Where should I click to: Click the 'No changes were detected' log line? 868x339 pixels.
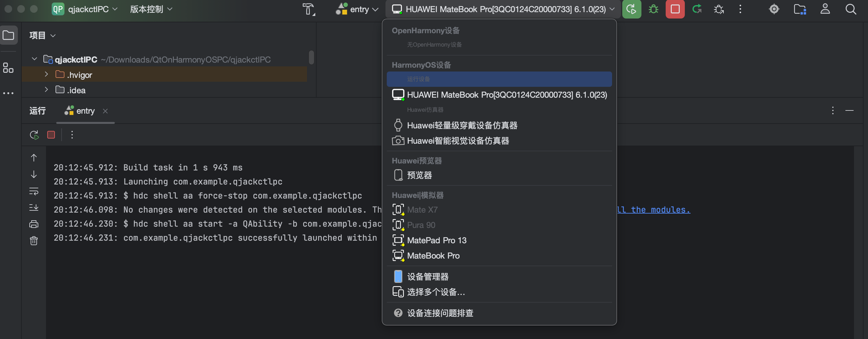(218, 210)
